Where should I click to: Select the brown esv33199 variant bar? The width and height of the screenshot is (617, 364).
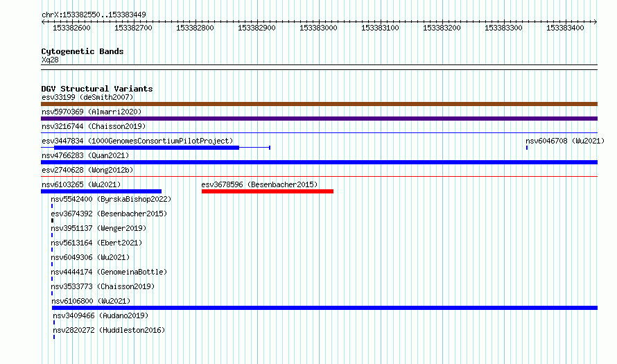click(319, 104)
